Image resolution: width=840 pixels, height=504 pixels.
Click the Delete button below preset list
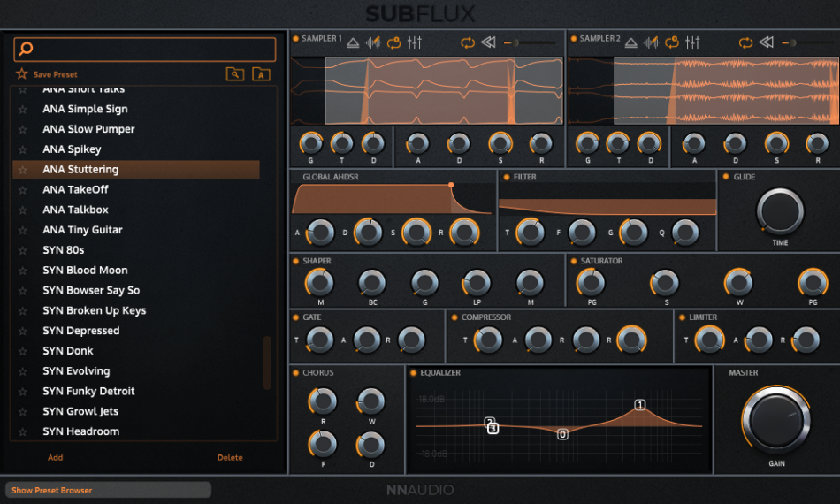230,457
